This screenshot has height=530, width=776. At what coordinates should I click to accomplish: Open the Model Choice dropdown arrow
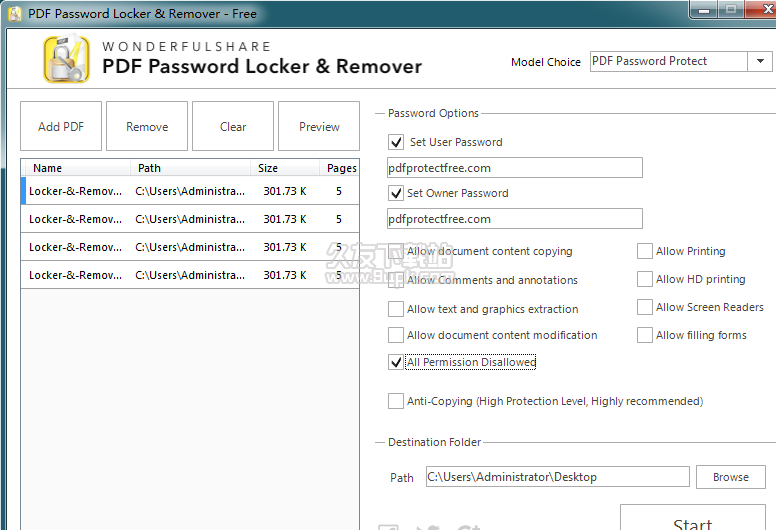(760, 61)
